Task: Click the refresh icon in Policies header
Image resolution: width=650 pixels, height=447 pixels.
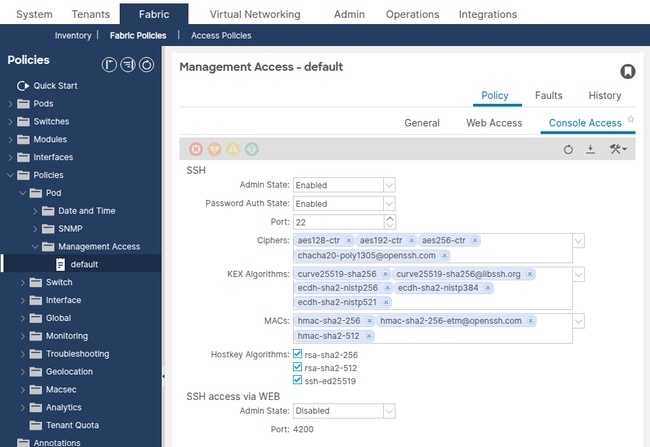Action: pos(146,65)
